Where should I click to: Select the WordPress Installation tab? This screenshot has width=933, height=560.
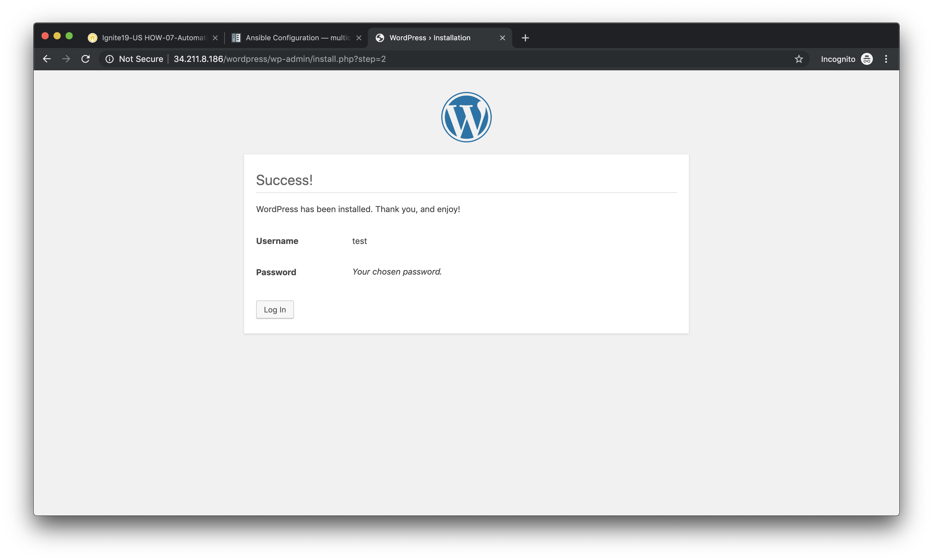[x=440, y=38]
